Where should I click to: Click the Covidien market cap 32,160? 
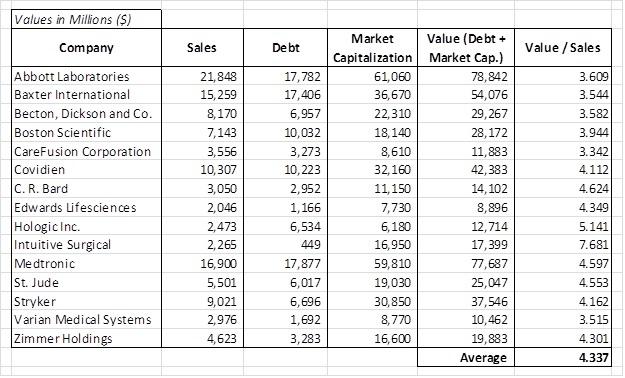point(372,170)
